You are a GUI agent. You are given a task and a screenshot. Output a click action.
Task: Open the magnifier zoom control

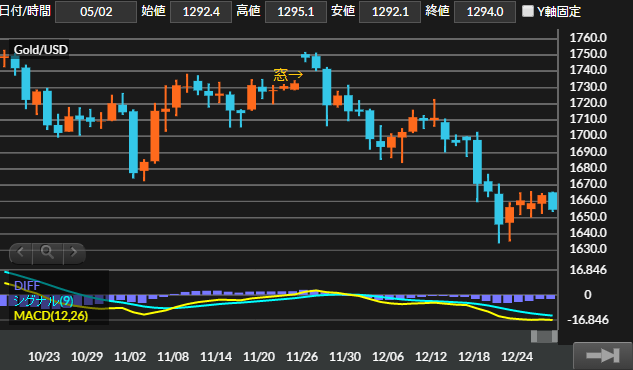(x=48, y=253)
